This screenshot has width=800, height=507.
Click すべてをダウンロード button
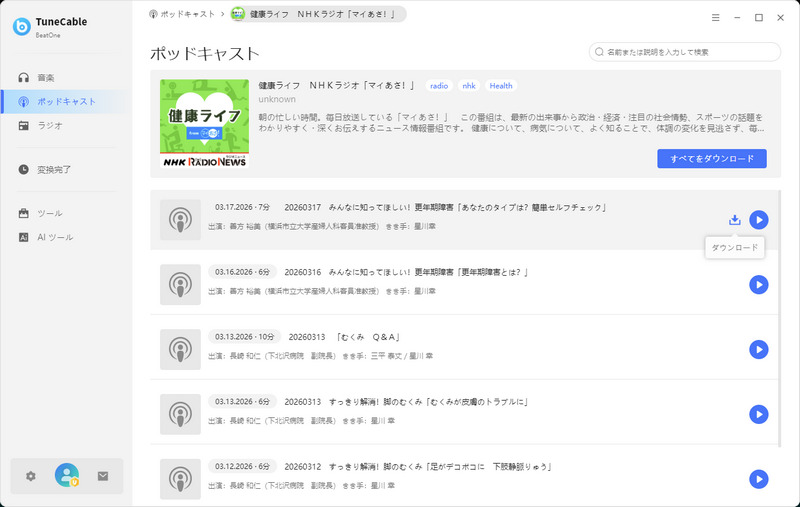pos(712,159)
